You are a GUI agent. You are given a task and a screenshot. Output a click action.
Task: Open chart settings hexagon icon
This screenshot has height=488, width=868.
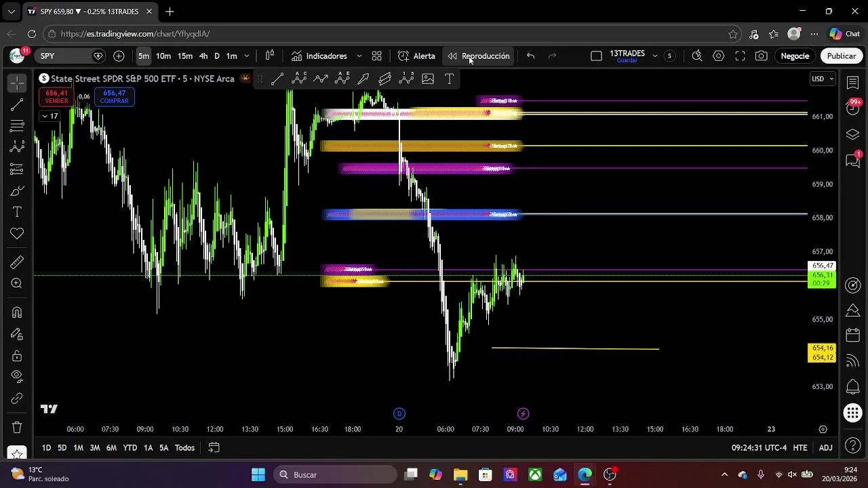pos(719,56)
